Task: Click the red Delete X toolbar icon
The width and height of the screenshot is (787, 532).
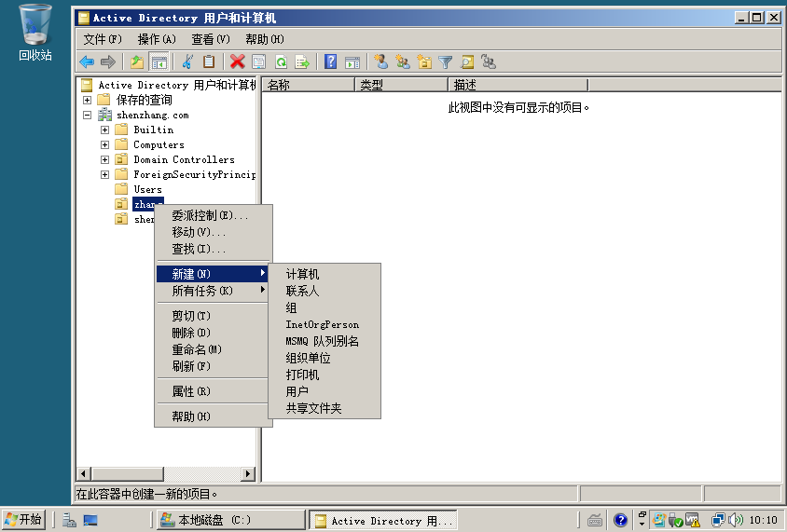Action: point(237,62)
